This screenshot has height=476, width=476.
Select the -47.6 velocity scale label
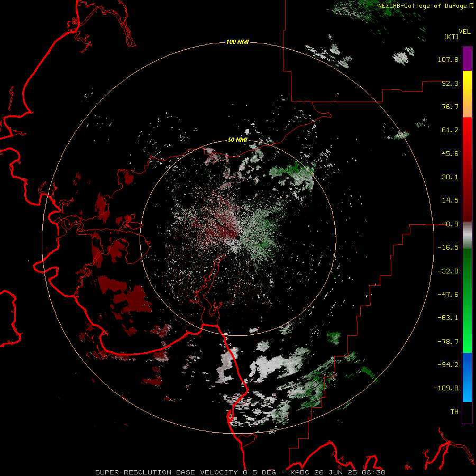point(448,295)
